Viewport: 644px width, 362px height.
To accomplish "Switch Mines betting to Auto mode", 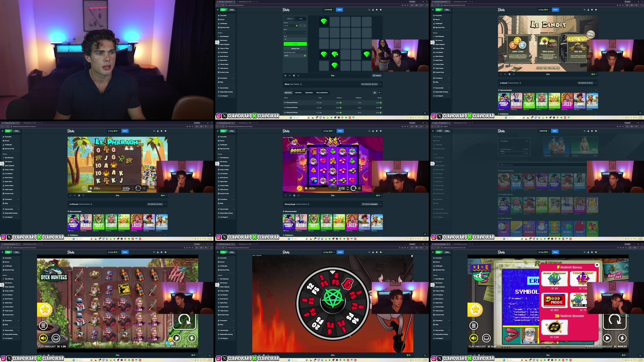I will click(x=301, y=19).
